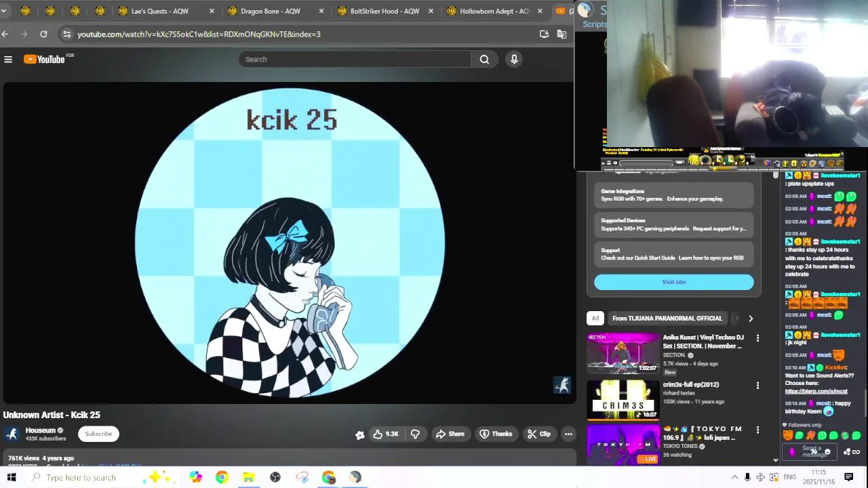
Task: Toggle the ENG input language indicator
Action: tap(789, 477)
